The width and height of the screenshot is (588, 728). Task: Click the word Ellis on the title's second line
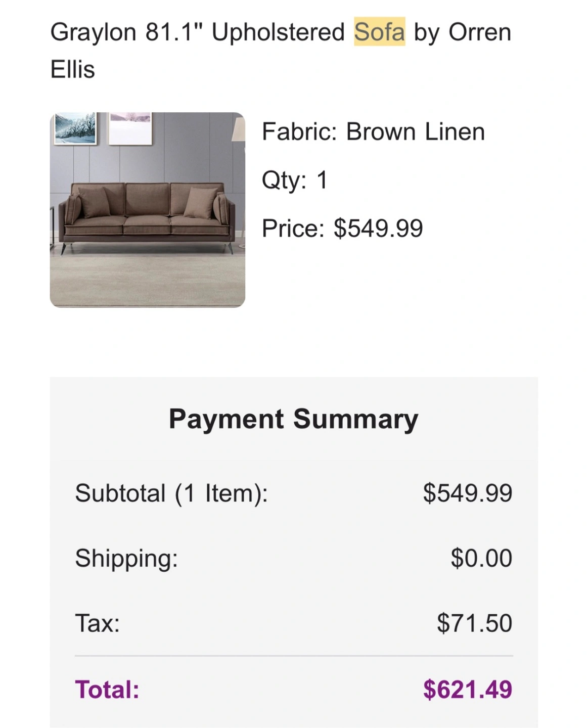(73, 69)
